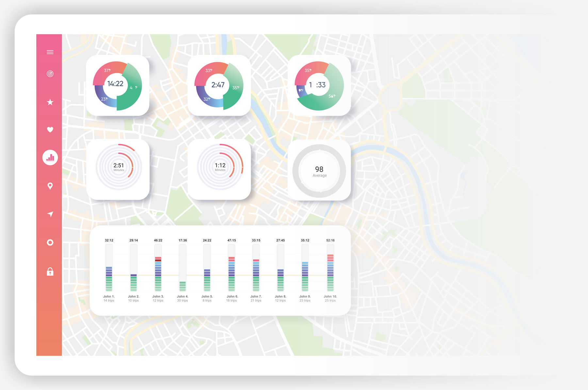Click the 27:45 time label
This screenshot has width=588, height=390.
(x=281, y=240)
